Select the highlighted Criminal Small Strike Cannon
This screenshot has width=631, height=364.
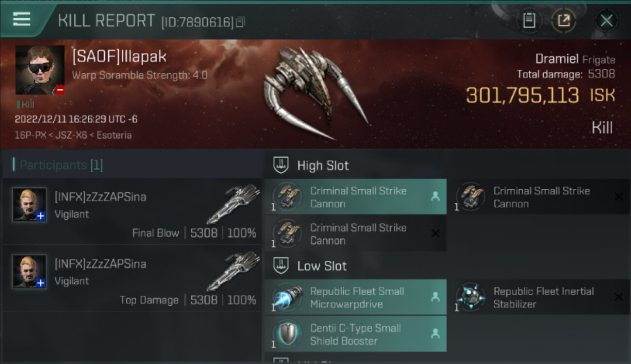tap(355, 197)
